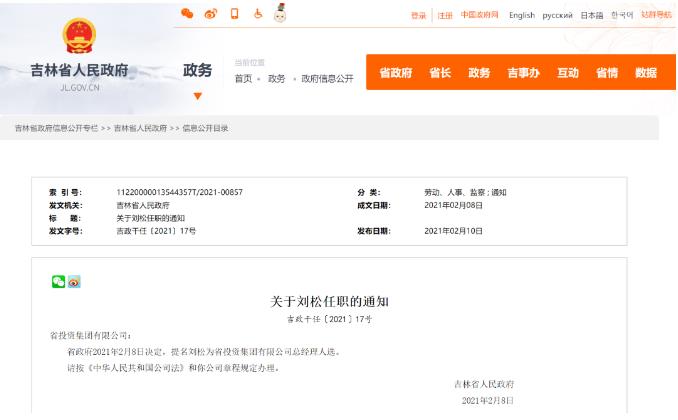The height and width of the screenshot is (420, 678).
Task: Share article via Weibo icon above title
Action: [x=73, y=281]
